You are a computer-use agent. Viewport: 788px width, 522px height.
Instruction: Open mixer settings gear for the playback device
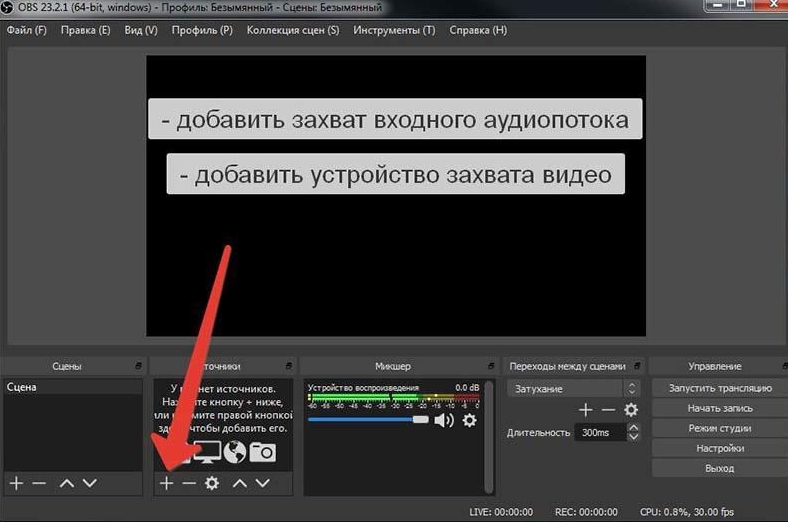tap(469, 421)
